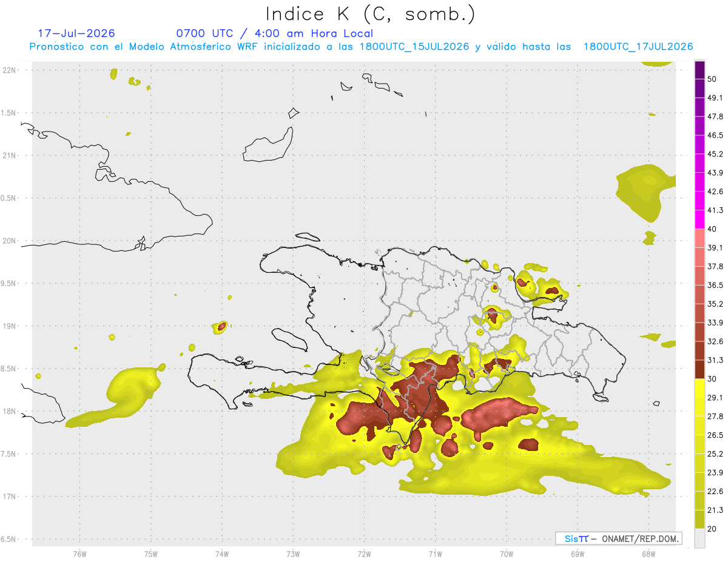Click the longitude axis label "68W"

649,554
